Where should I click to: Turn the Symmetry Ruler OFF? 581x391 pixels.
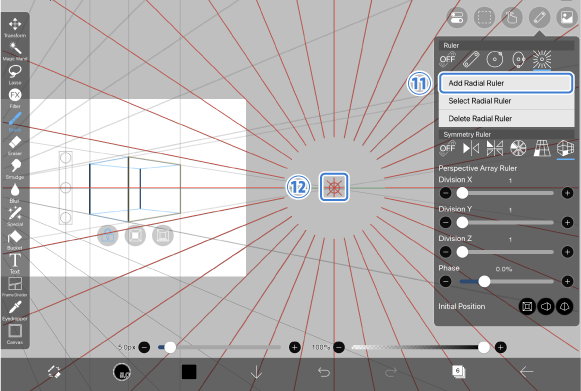(x=447, y=149)
